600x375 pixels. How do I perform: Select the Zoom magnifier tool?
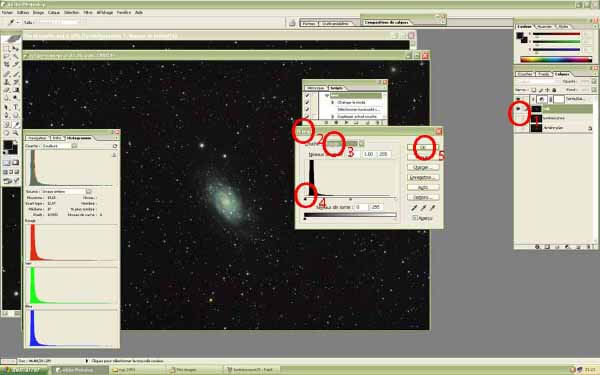(16, 133)
